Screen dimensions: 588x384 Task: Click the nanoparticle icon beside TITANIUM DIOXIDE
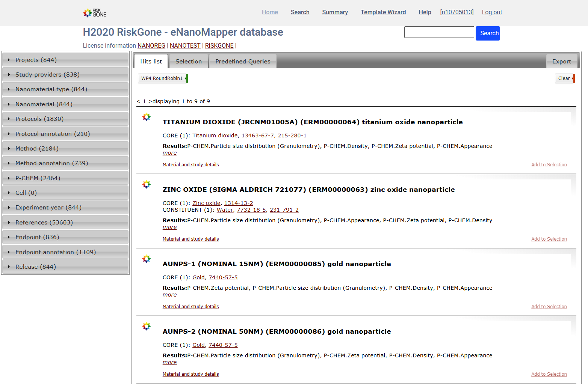(x=146, y=117)
